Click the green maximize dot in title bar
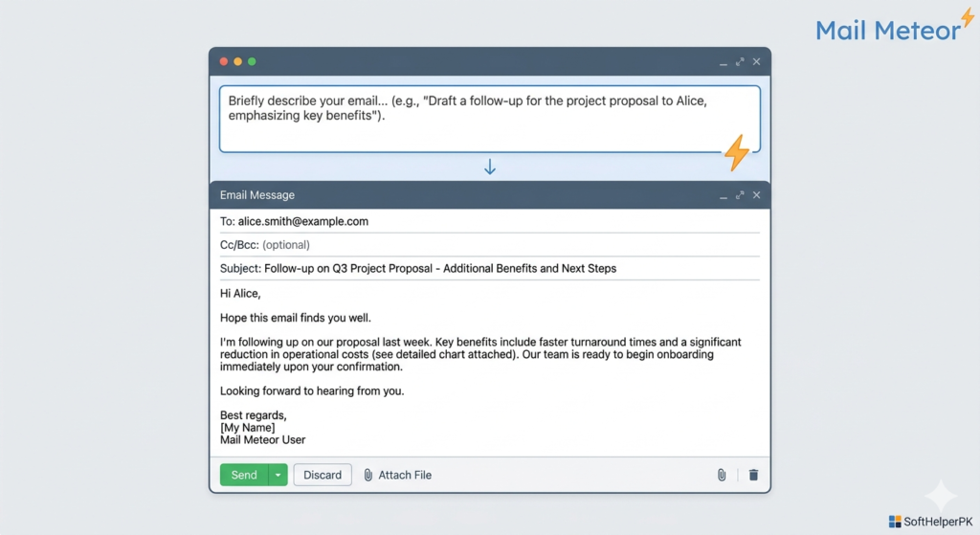Viewport: 980px width, 535px height. tap(252, 61)
